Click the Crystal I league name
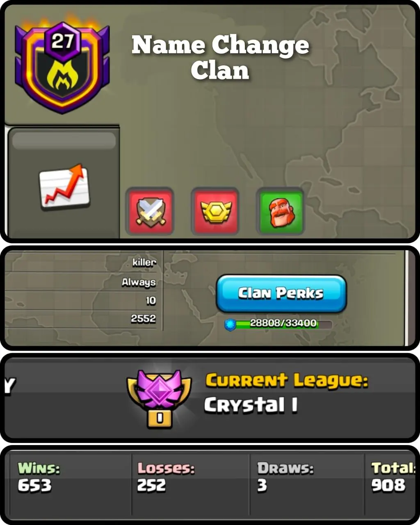The width and height of the screenshot is (420, 525). (251, 405)
